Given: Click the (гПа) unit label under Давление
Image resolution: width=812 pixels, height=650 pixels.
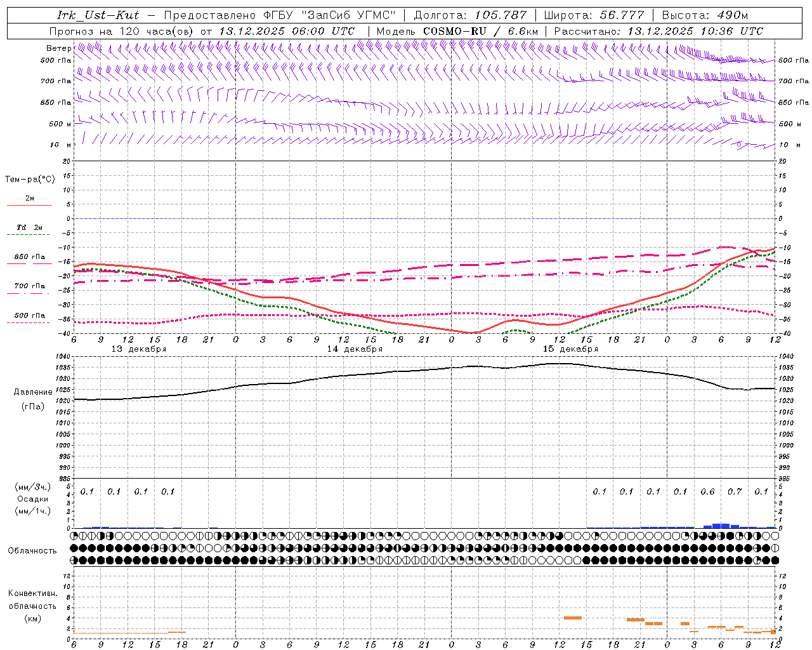Looking at the screenshot, I should pyautogui.click(x=33, y=407).
